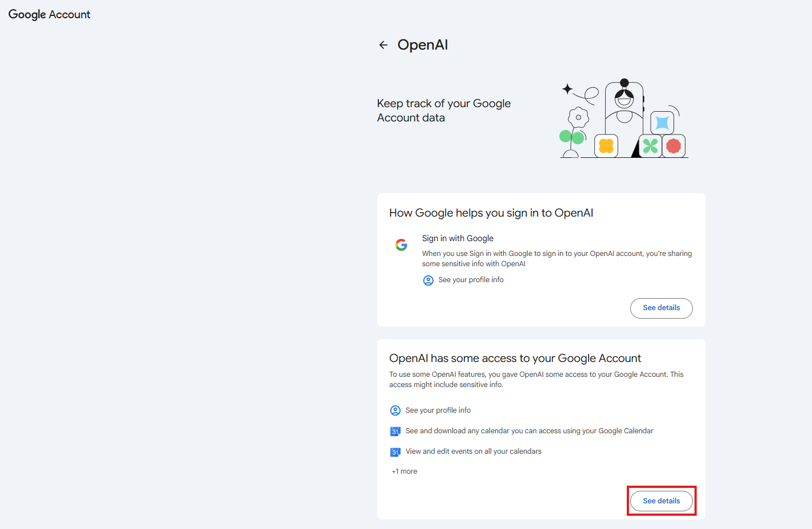The image size is (812, 529).
Task: Click the 'Sign in with Google' label
Action: (x=458, y=238)
